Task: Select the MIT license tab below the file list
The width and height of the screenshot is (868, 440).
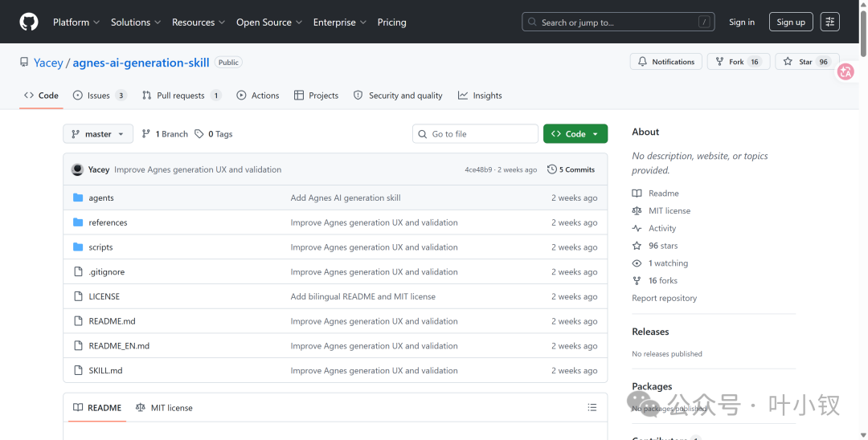Action: (164, 407)
